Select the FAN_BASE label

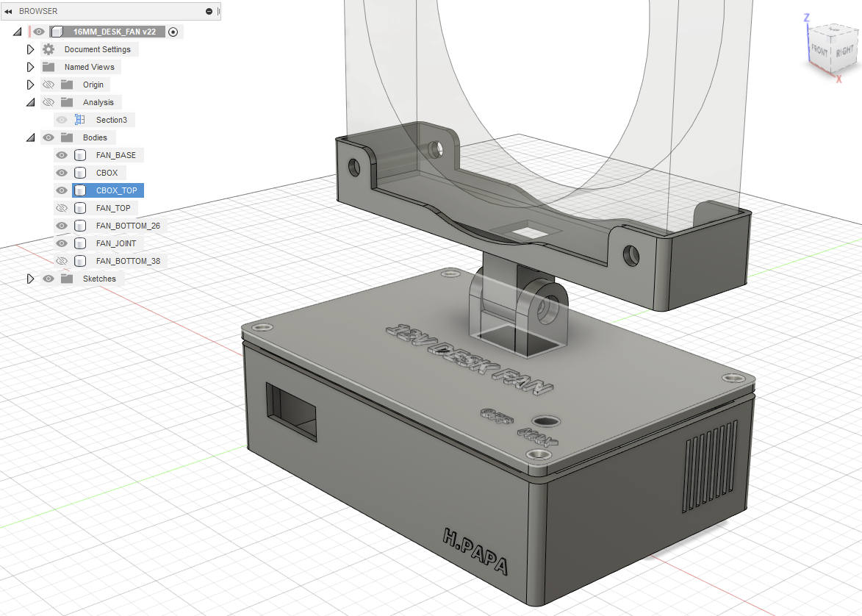click(115, 155)
